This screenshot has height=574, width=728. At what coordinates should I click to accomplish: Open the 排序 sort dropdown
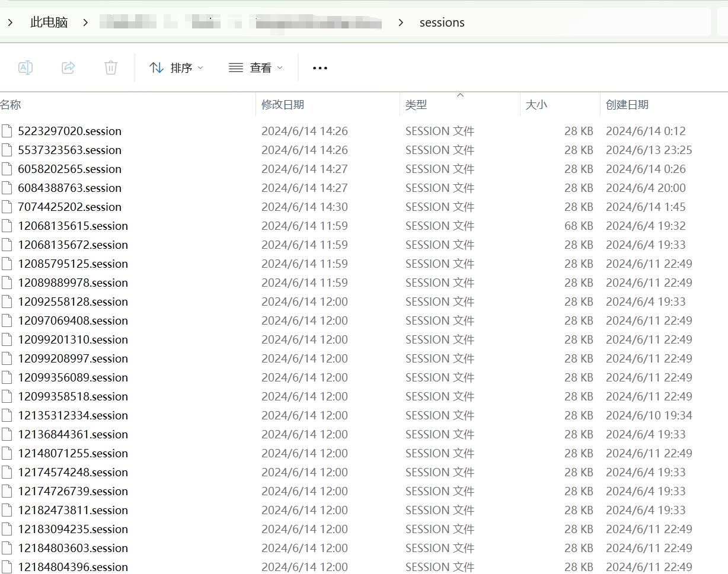click(x=176, y=68)
